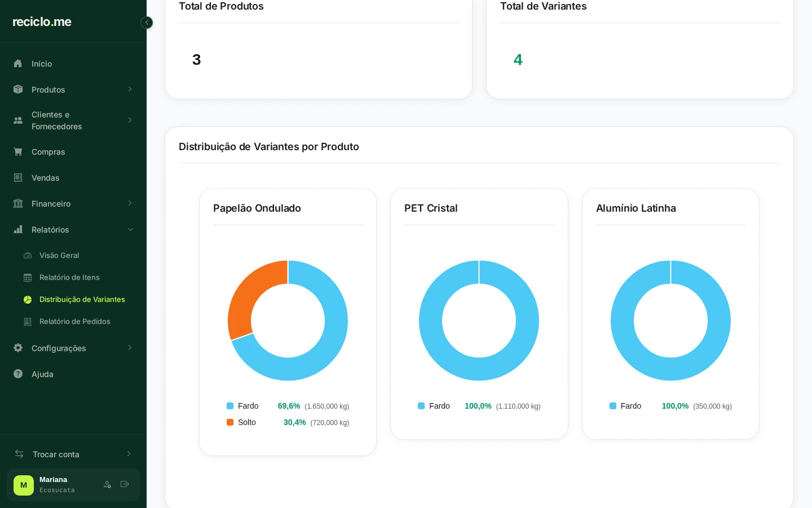812x508 pixels.
Task: Click the "(350,000 kg)" Alumínio value
Action: coord(712,406)
